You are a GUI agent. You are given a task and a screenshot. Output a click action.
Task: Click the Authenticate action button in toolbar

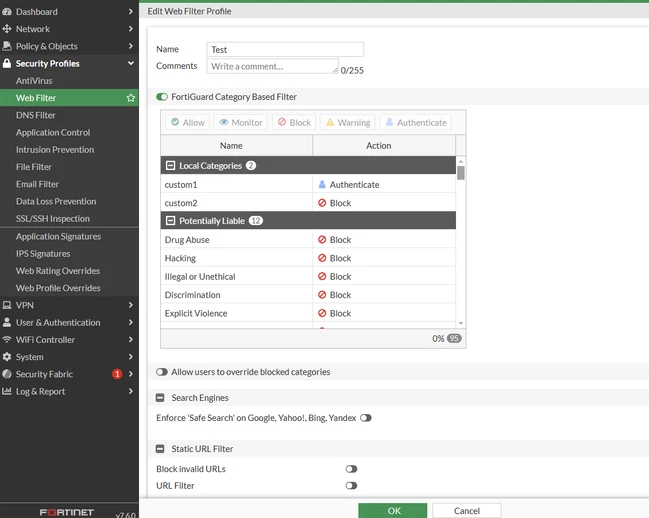pyautogui.click(x=416, y=122)
